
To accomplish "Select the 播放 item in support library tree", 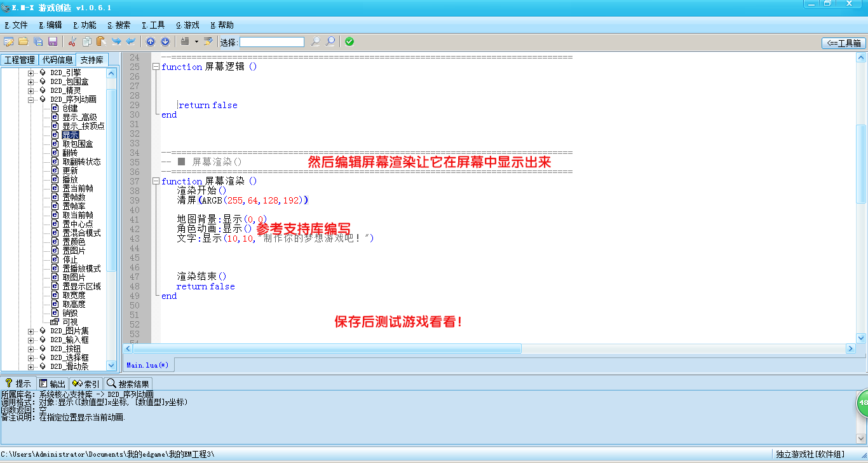I will click(70, 180).
